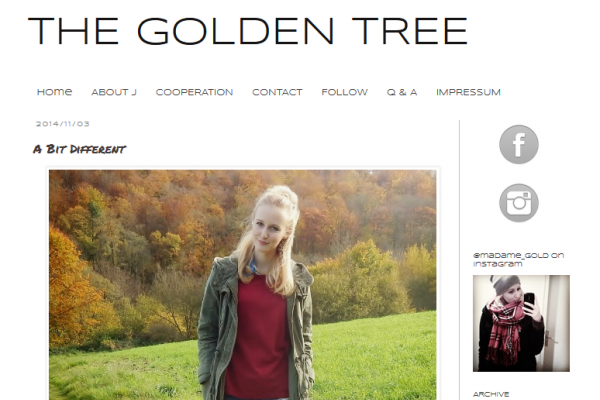Screen dimensions: 600x400
Task: Open the autumn outfit post photo
Action: (243, 285)
